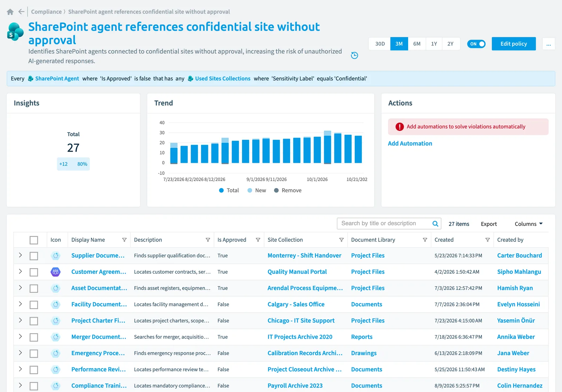The image size is (562, 392).
Task: Click the Facility Document... agent icon
Action: 55,304
